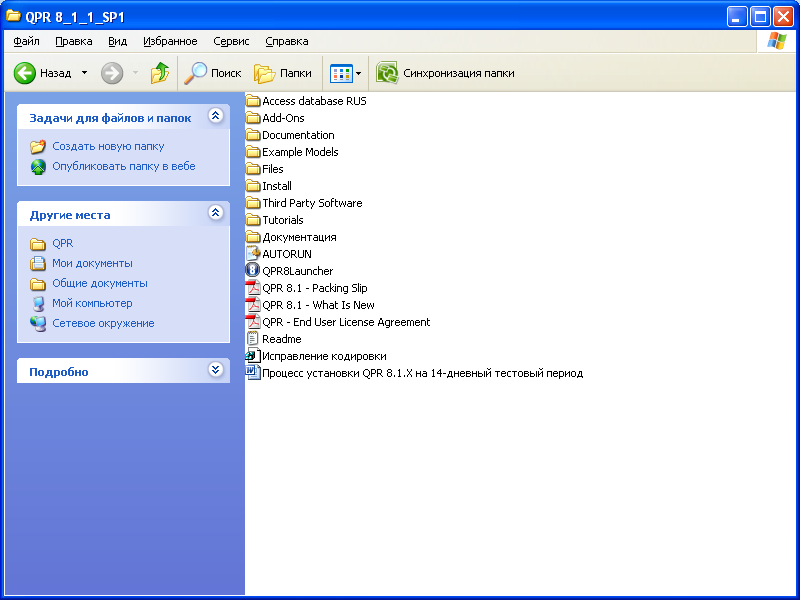Image resolution: width=800 pixels, height=600 pixels.
Task: Open Общие документы link
Action: tap(100, 283)
